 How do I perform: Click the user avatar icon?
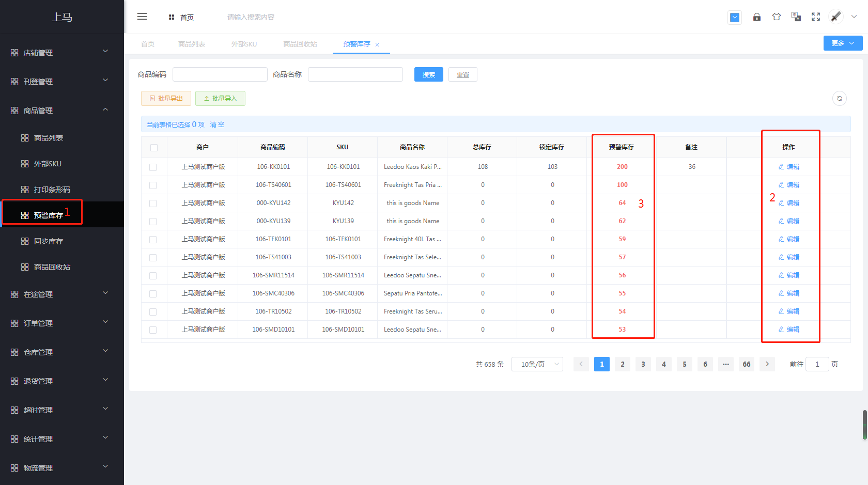pos(836,17)
